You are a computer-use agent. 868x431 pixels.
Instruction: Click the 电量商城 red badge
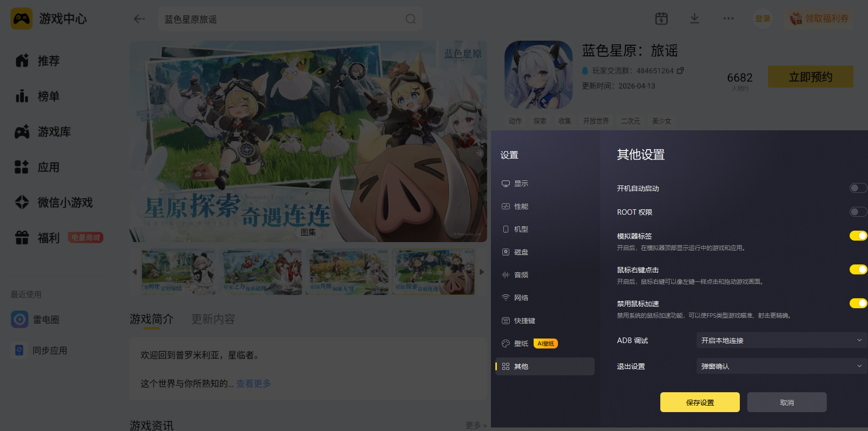pyautogui.click(x=85, y=238)
